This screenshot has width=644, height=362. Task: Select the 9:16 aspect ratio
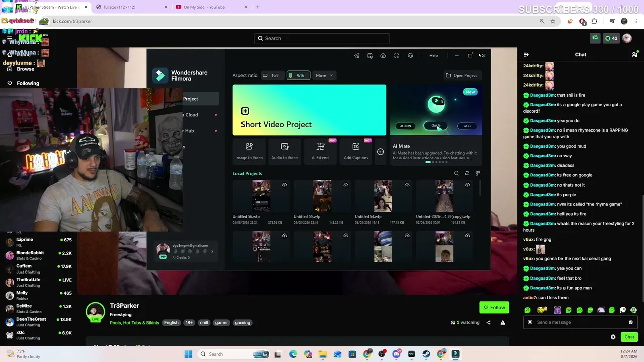[298, 75]
